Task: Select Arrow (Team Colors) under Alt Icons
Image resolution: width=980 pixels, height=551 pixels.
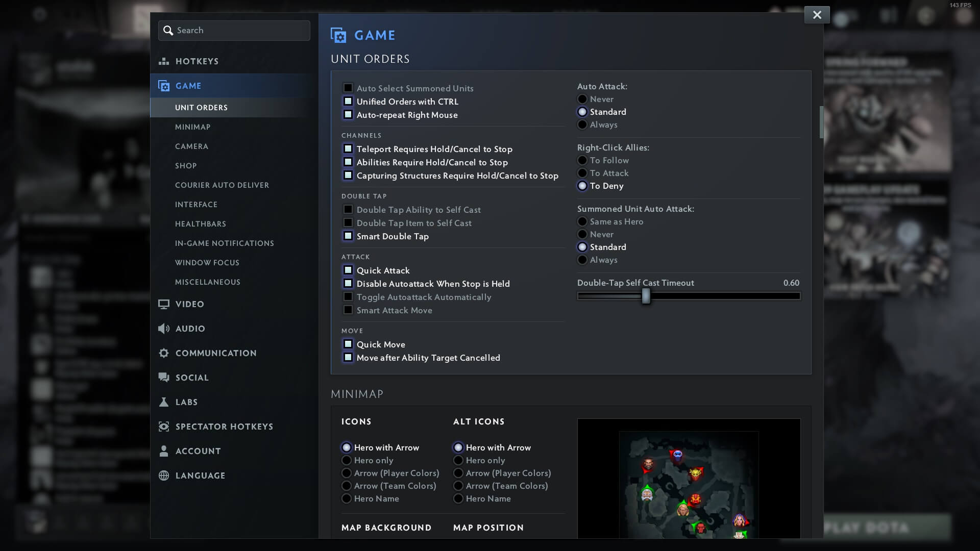Action: point(458,486)
